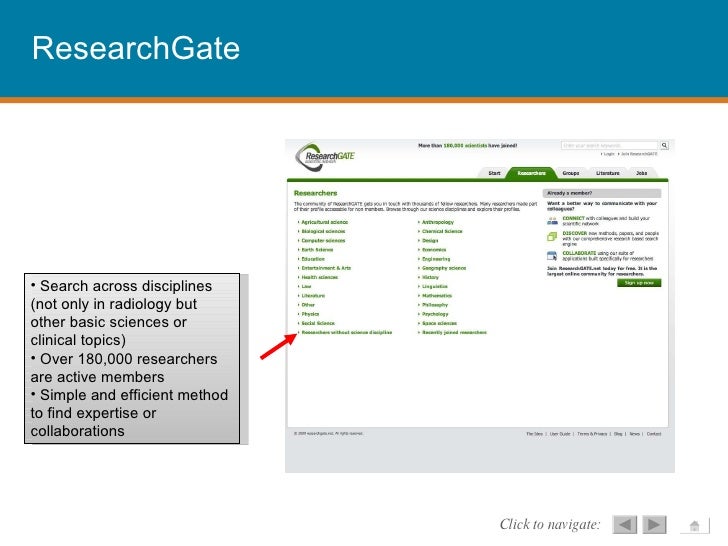Viewport: 728px width, 546px height.
Task: Open Biological sciences discipline
Action: (x=323, y=231)
